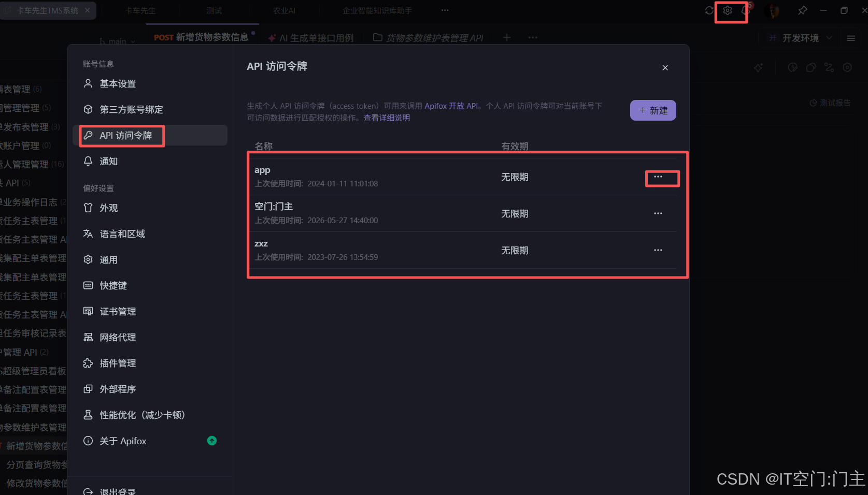
Task: Select the app token row name
Action: [262, 170]
